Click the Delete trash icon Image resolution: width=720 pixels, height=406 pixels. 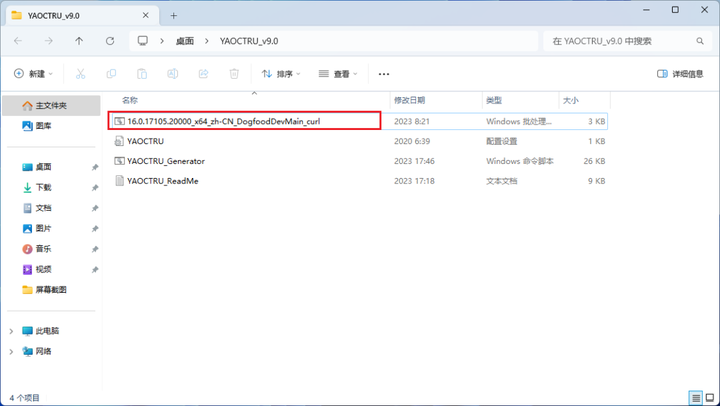[x=234, y=73]
